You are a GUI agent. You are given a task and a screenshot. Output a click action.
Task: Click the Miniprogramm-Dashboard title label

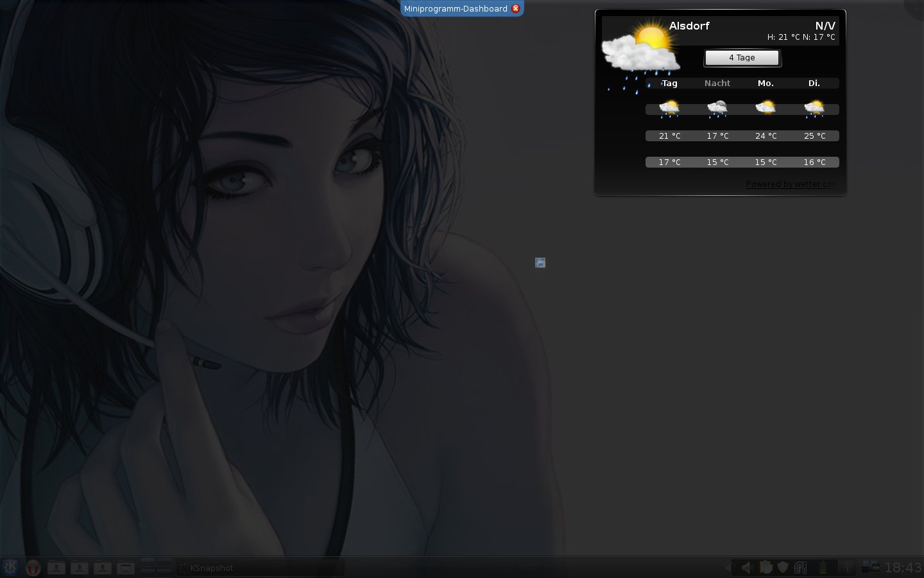click(456, 8)
